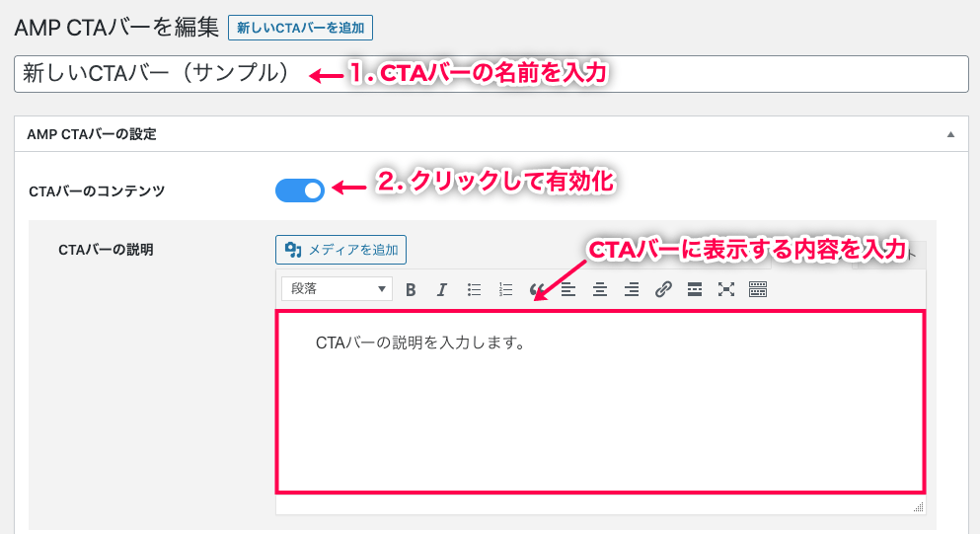Apply italic formatting in the editor toolbar
The height and width of the screenshot is (534, 980).
(x=442, y=289)
